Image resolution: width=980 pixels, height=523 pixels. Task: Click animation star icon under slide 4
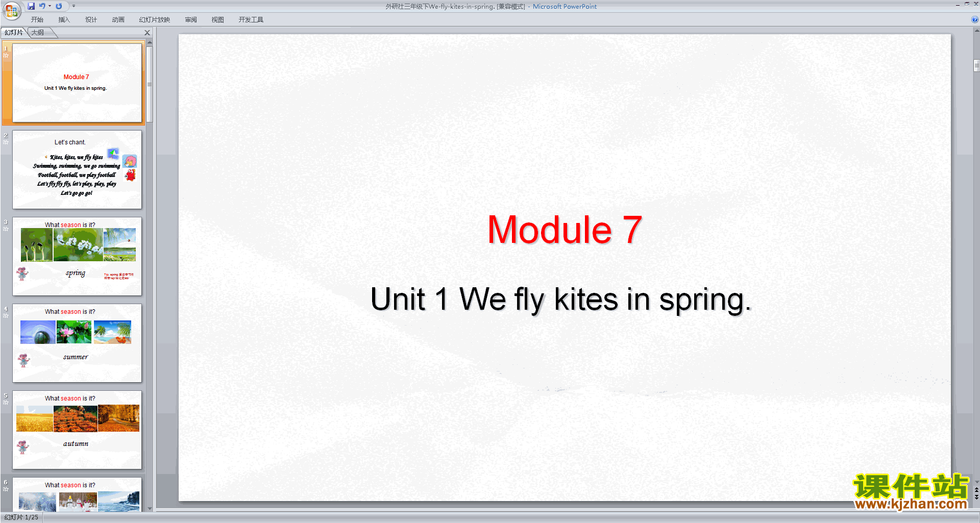click(6, 316)
